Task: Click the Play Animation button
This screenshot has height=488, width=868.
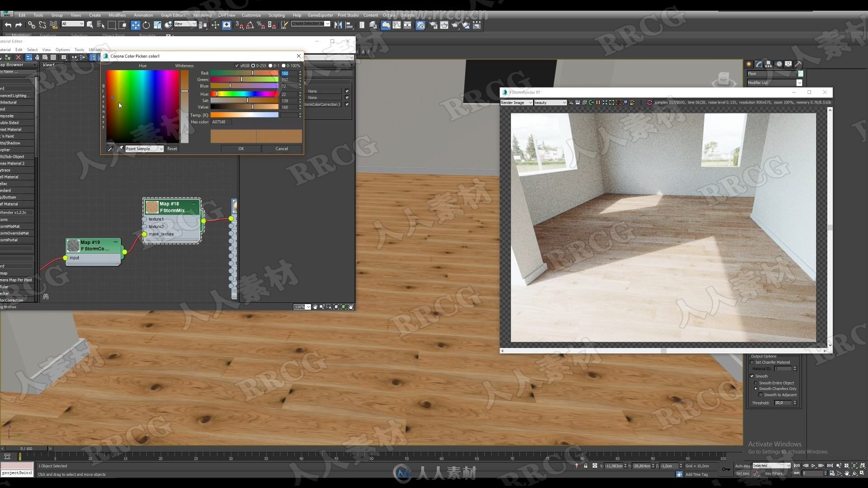Action: coord(813,466)
